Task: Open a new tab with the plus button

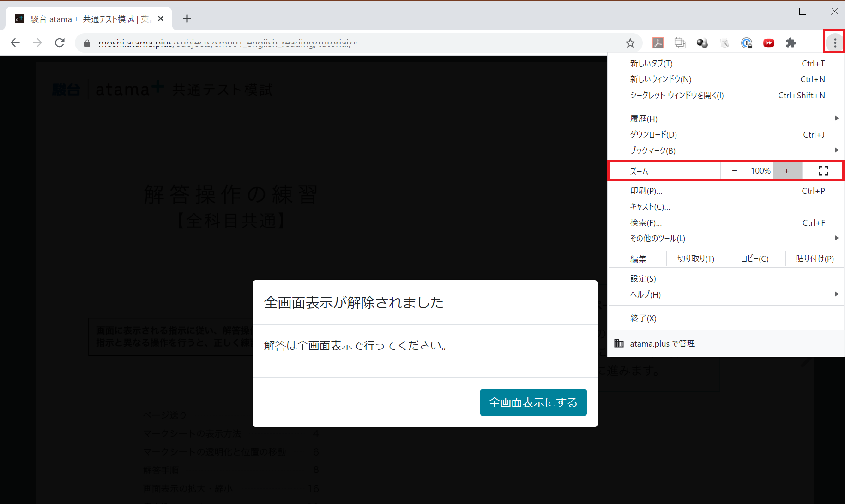Action: click(187, 18)
